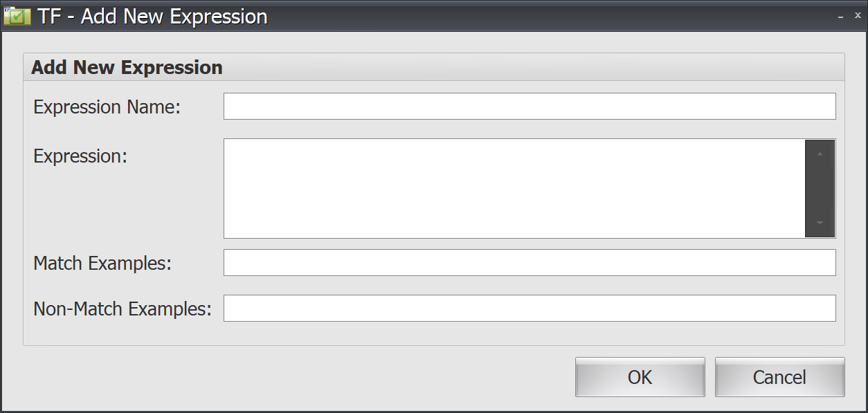Click inside the Non-Match Examples field
Image resolution: width=868 pixels, height=413 pixels.
tap(530, 308)
